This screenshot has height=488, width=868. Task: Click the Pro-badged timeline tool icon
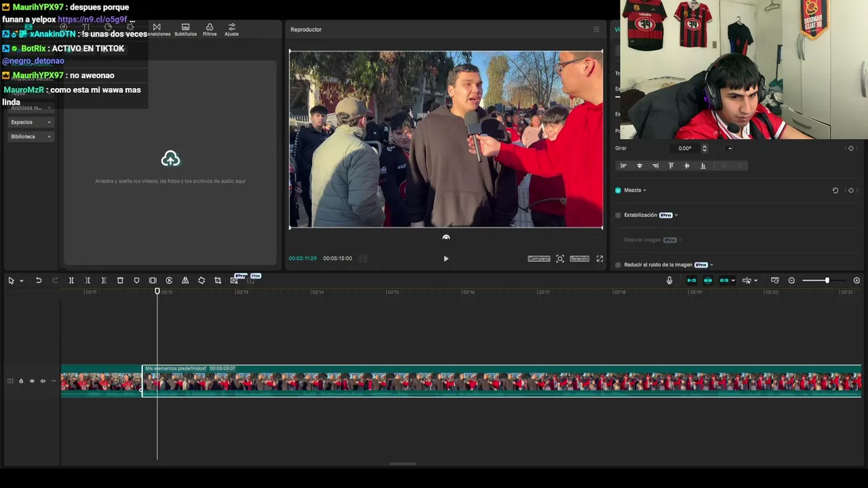pyautogui.click(x=235, y=280)
